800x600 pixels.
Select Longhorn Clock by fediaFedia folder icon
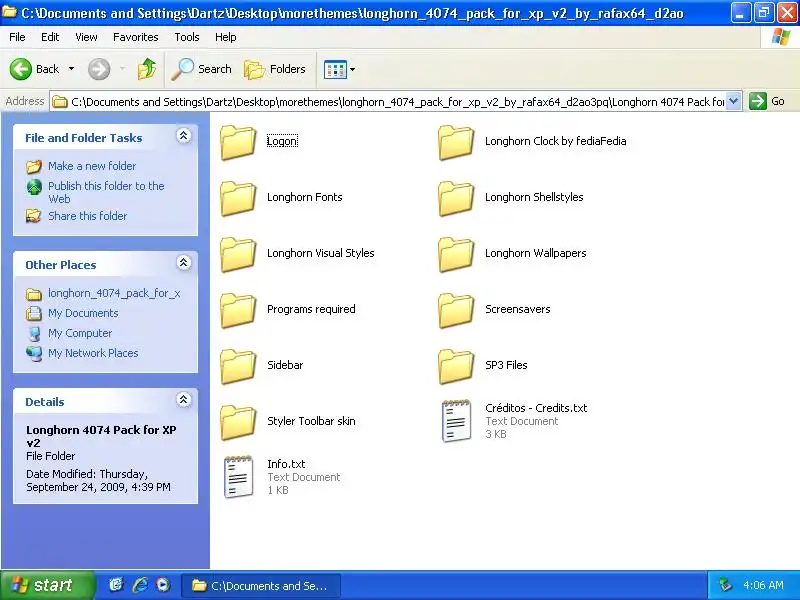click(x=456, y=143)
